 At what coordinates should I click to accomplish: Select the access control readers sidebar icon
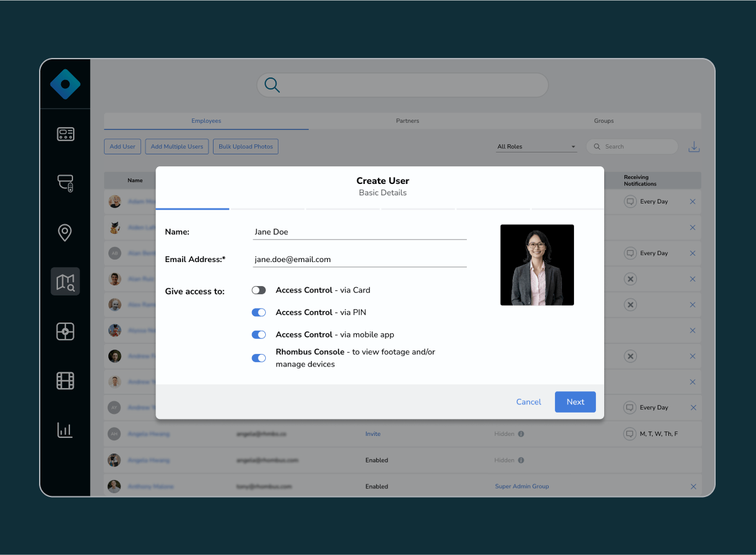(x=65, y=134)
